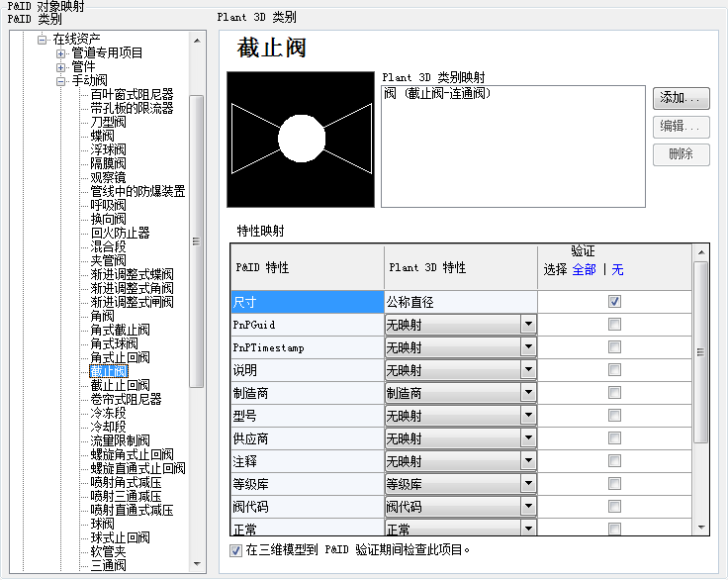The height and width of the screenshot is (580, 728).
Task: Check validation for PnPGuid row
Action: click(x=614, y=325)
